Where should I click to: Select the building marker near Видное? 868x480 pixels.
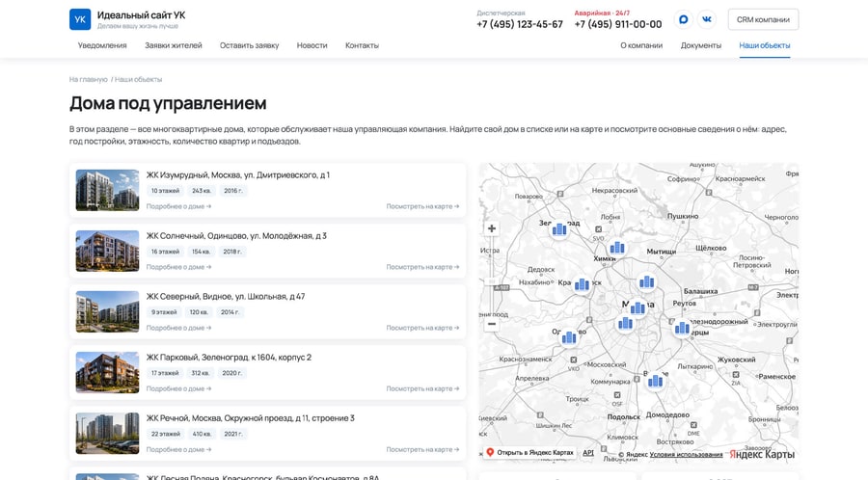(656, 381)
